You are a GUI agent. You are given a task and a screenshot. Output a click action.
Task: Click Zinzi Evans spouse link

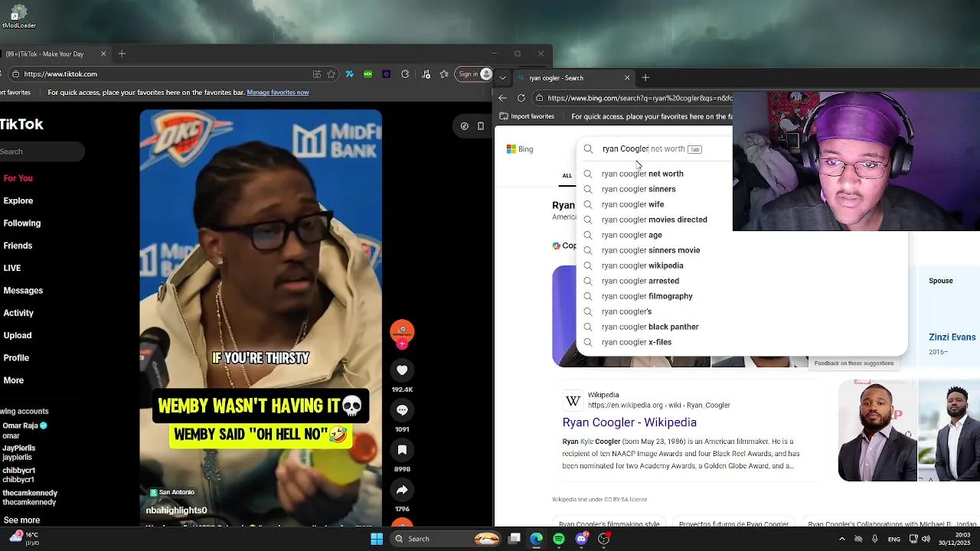[x=952, y=337]
